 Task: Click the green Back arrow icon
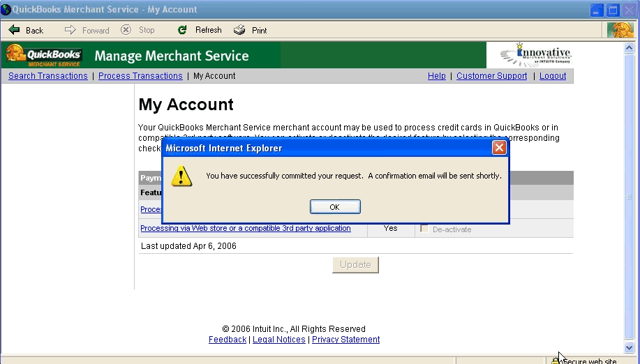14,30
